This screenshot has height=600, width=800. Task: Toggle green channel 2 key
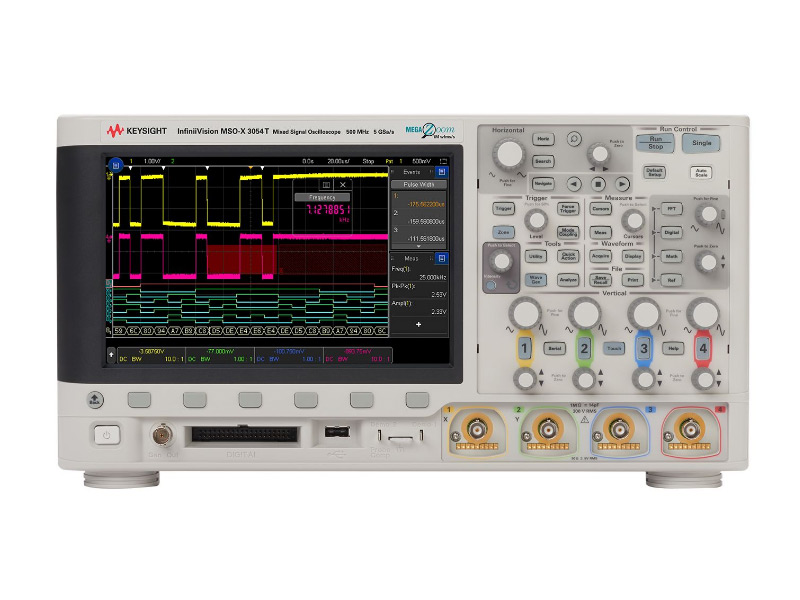click(x=584, y=348)
